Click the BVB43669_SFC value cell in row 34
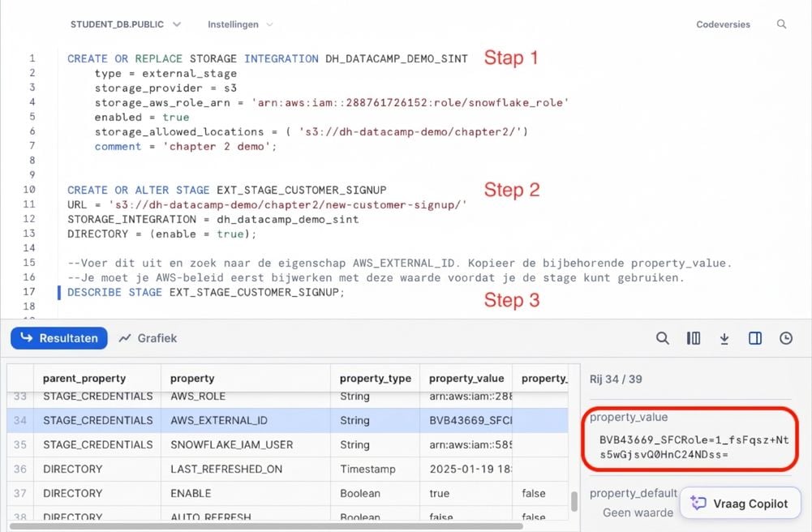The width and height of the screenshot is (812, 532). click(466, 420)
